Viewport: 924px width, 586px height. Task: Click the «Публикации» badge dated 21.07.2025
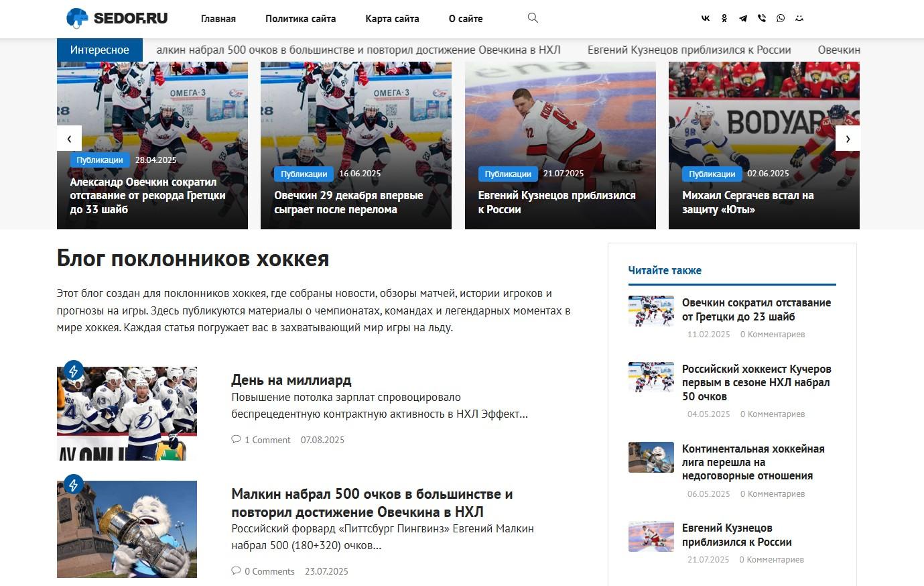(x=508, y=174)
